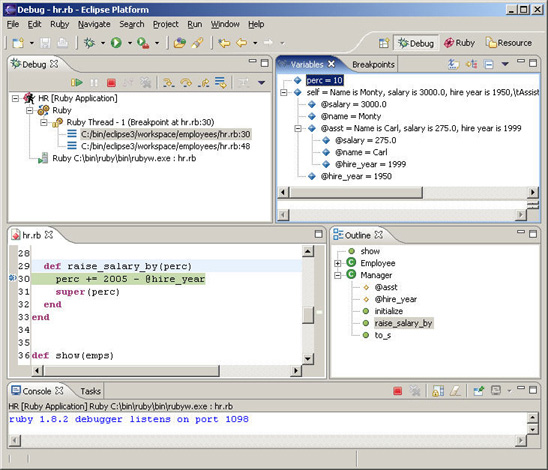The height and width of the screenshot is (470, 548).
Task: Click the Step Over icon
Action: click(186, 83)
